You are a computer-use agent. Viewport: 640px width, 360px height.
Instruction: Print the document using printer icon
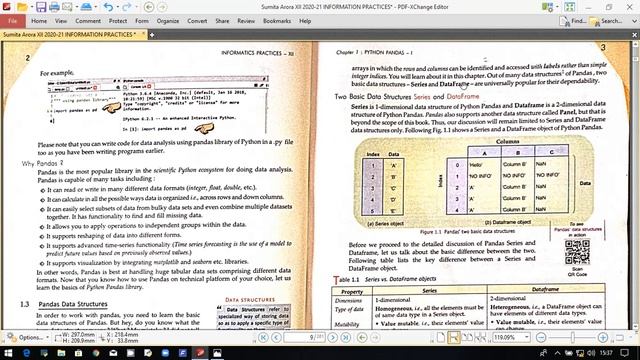tap(54, 7)
